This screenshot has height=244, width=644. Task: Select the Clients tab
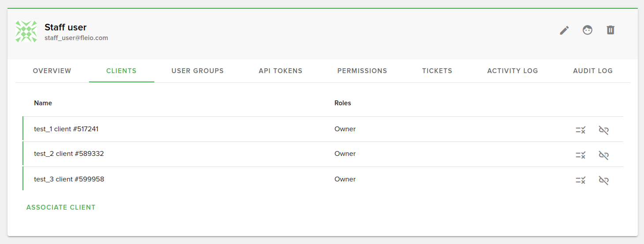pyautogui.click(x=121, y=71)
